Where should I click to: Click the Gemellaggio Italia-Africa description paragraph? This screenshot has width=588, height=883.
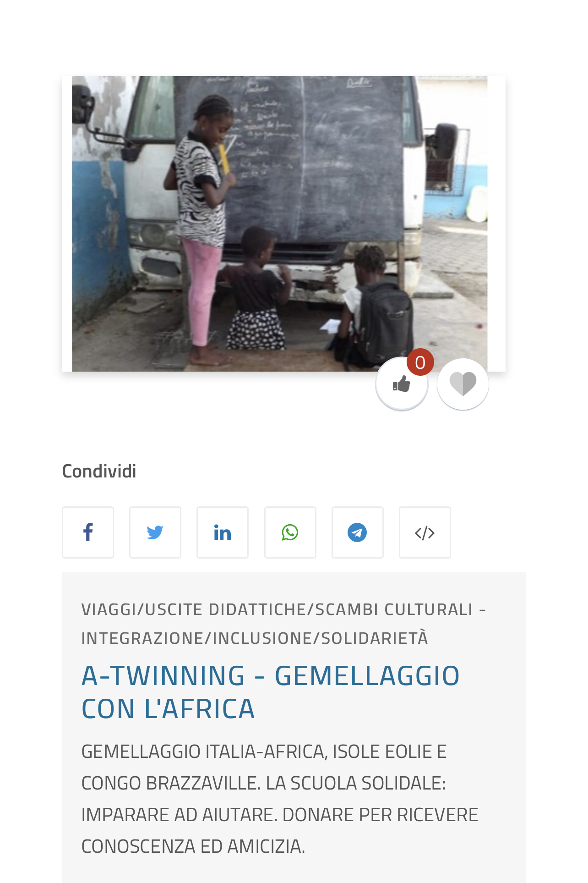coord(280,799)
